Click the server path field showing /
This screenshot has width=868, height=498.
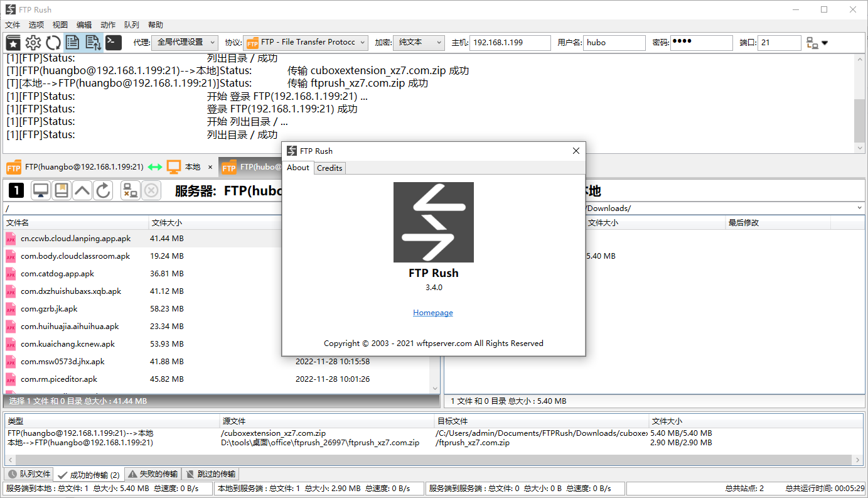[142, 208]
